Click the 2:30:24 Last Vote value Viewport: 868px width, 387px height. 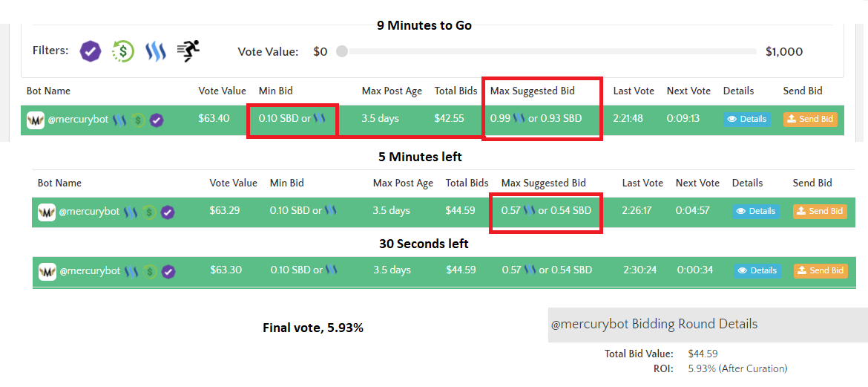tap(642, 270)
